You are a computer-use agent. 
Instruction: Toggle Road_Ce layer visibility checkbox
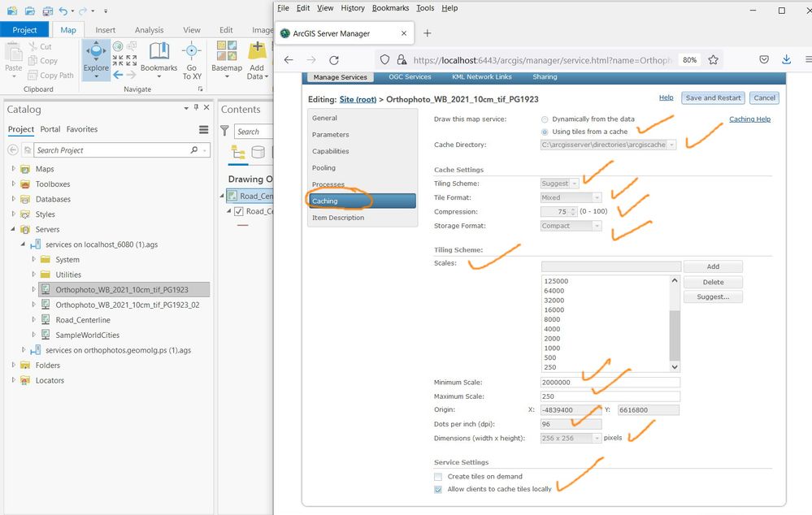tap(239, 211)
